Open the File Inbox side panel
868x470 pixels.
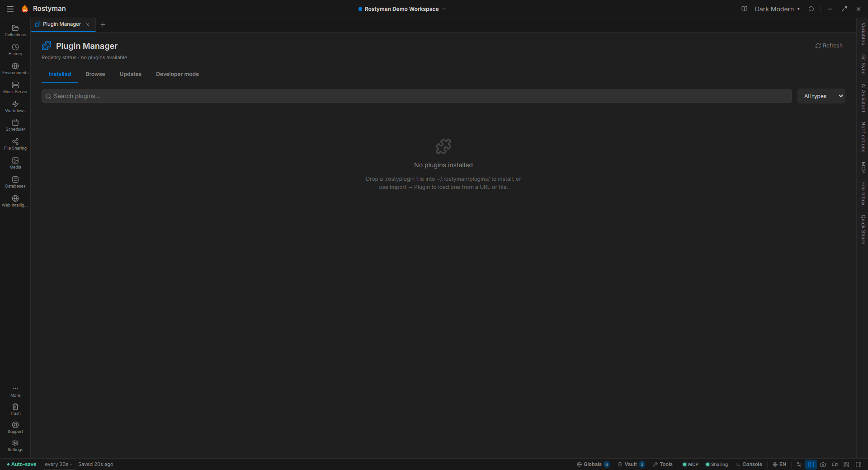pos(863,193)
